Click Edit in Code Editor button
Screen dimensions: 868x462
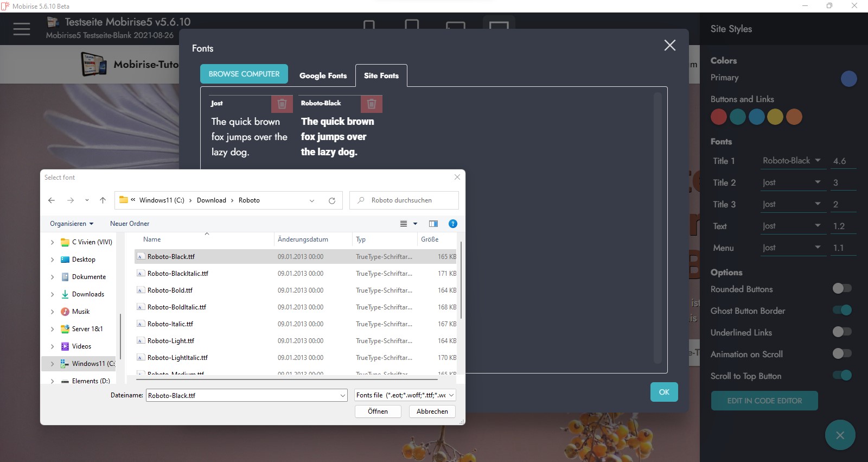[x=764, y=401]
